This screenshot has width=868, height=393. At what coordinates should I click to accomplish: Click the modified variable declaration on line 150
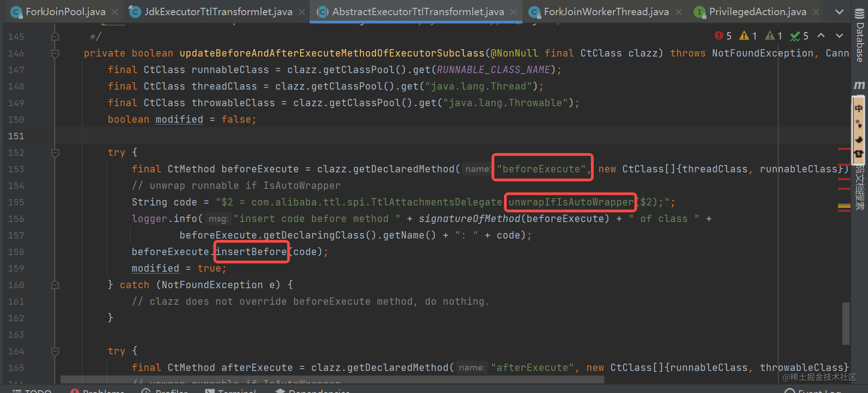[x=179, y=120]
